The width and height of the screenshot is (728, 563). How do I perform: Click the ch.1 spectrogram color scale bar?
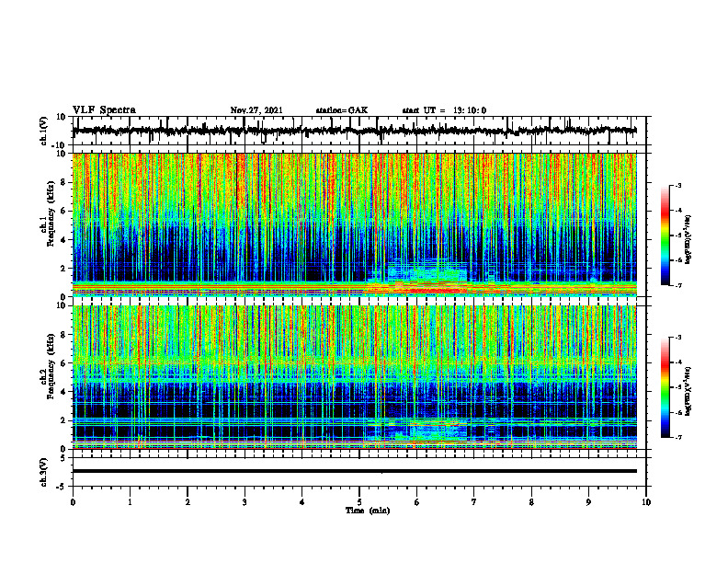pos(665,236)
